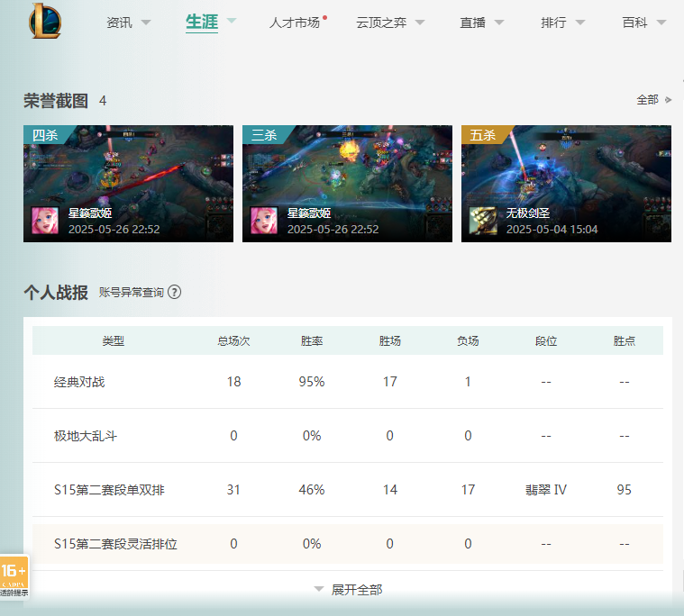
Task: Select the S15第二赛段单双排 row label
Action: pos(109,490)
